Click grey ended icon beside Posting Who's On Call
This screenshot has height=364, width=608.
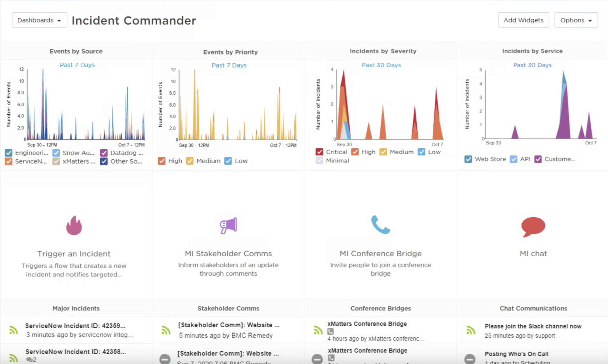(470, 358)
